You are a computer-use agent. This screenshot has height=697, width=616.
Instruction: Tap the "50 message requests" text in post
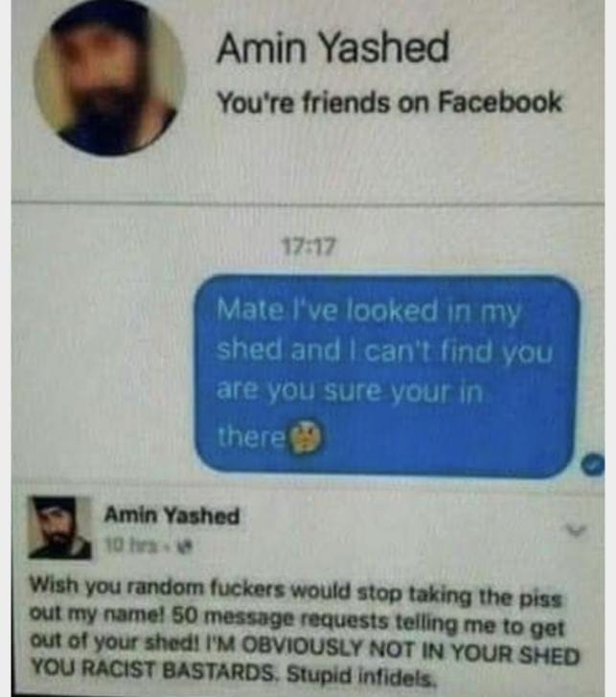(282, 618)
